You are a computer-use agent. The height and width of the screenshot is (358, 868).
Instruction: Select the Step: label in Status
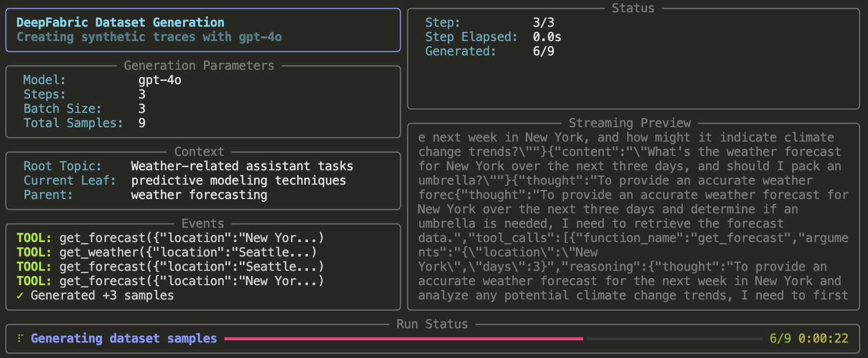point(443,23)
